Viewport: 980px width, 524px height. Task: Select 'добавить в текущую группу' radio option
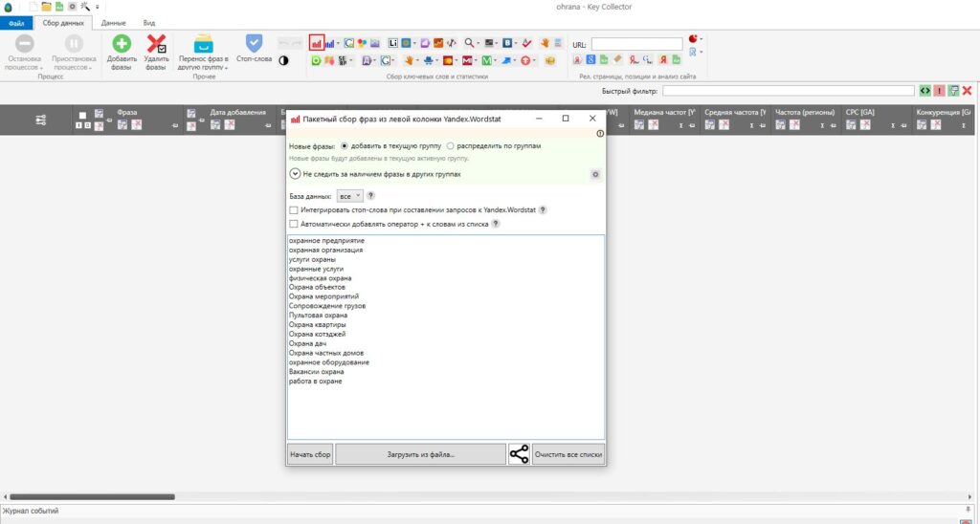point(345,145)
